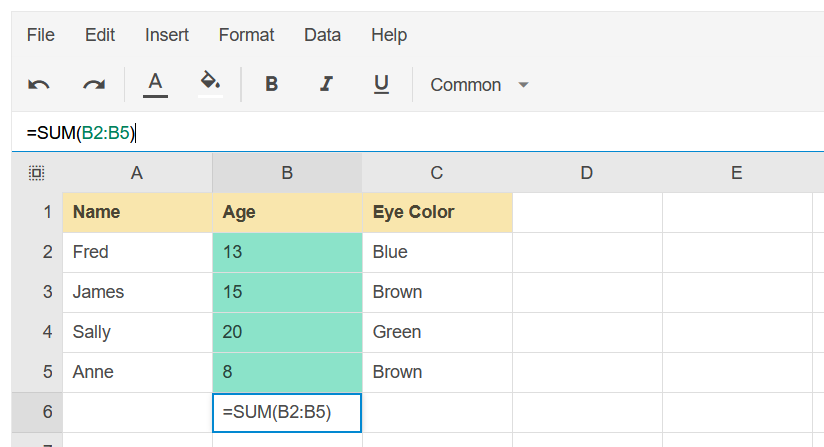Open the fill color bucket tool
Screen dimensions: 824x447
[x=210, y=84]
